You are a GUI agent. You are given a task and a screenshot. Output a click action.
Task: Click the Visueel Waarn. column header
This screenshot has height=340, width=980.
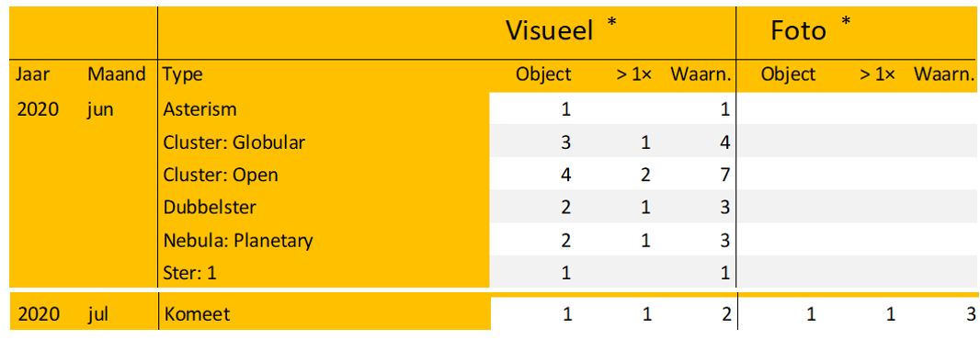701,74
